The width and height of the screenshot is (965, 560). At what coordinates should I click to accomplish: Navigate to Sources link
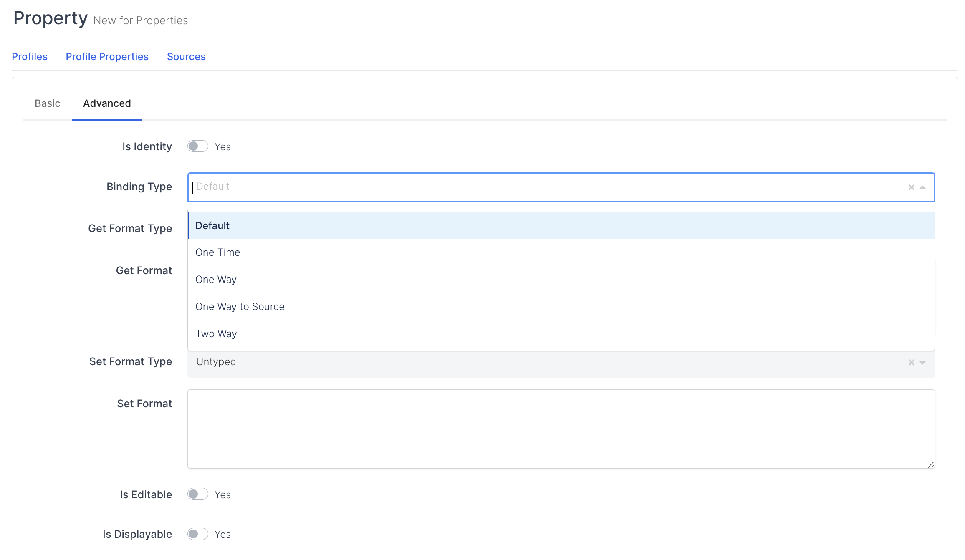click(186, 57)
